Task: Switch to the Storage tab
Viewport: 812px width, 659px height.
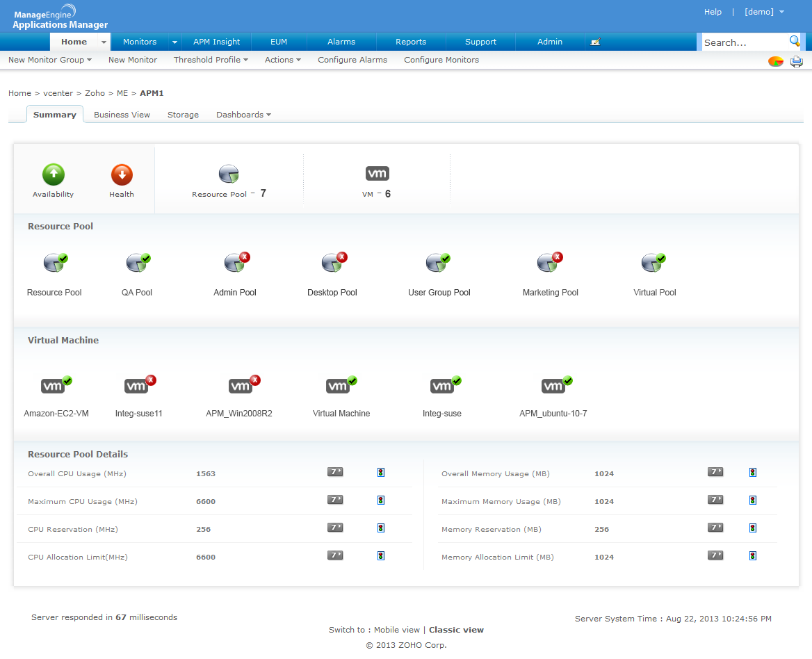Action: click(x=183, y=115)
